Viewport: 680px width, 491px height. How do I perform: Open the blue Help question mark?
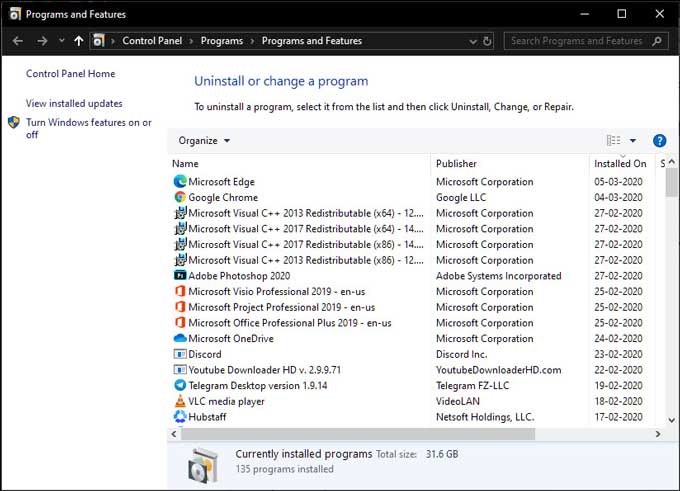pos(659,141)
